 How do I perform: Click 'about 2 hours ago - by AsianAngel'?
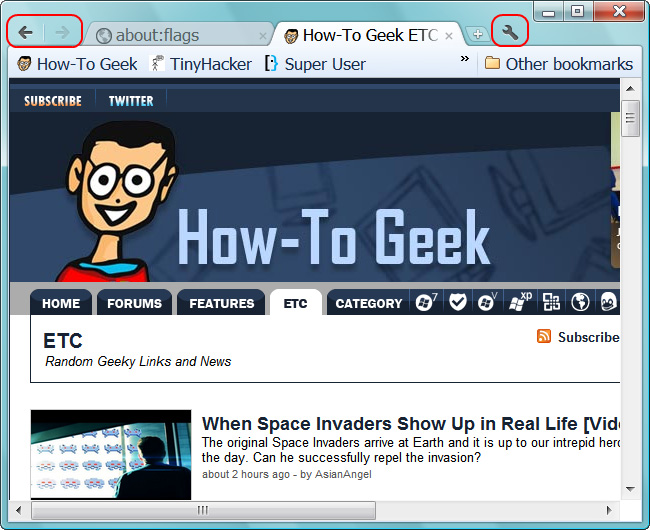(x=287, y=474)
